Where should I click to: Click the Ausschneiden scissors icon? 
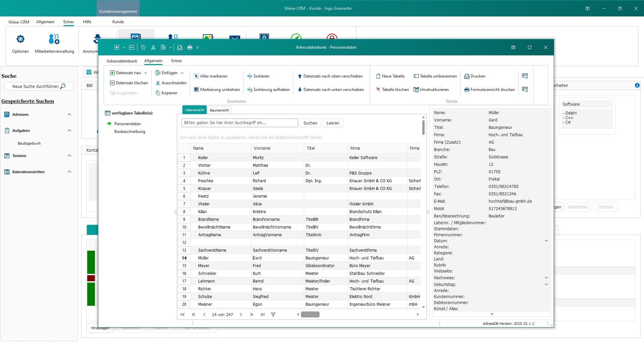[158, 83]
